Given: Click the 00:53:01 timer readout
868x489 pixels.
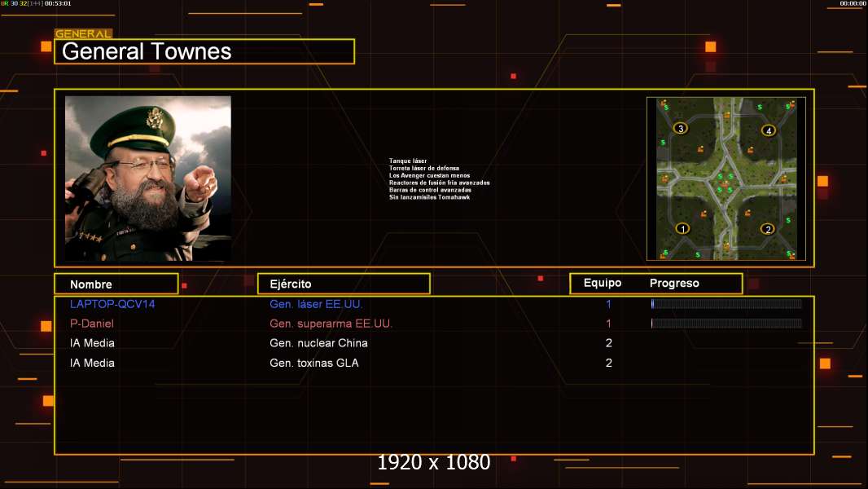Looking at the screenshot, I should [58, 3].
